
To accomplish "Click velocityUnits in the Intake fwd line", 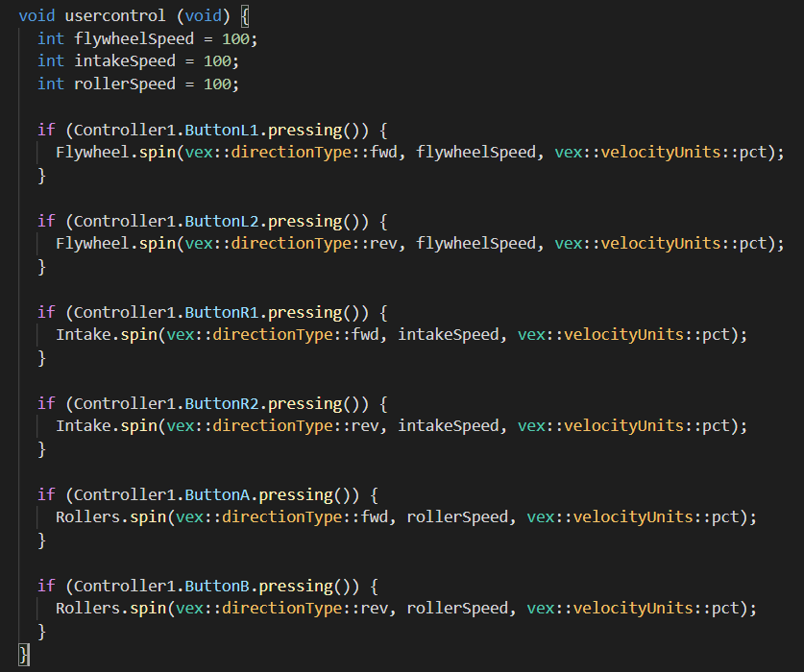I will 623,335.
